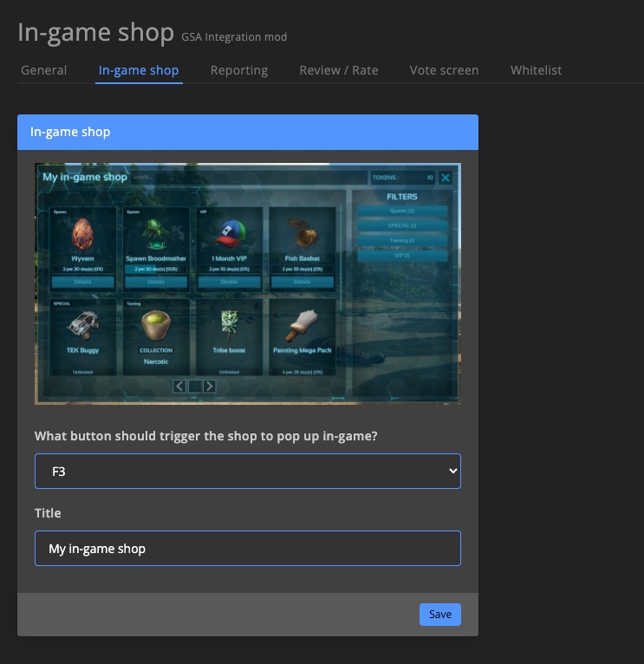Image resolution: width=644 pixels, height=664 pixels.
Task: Open the Whitelist tab
Action: pyautogui.click(x=536, y=70)
